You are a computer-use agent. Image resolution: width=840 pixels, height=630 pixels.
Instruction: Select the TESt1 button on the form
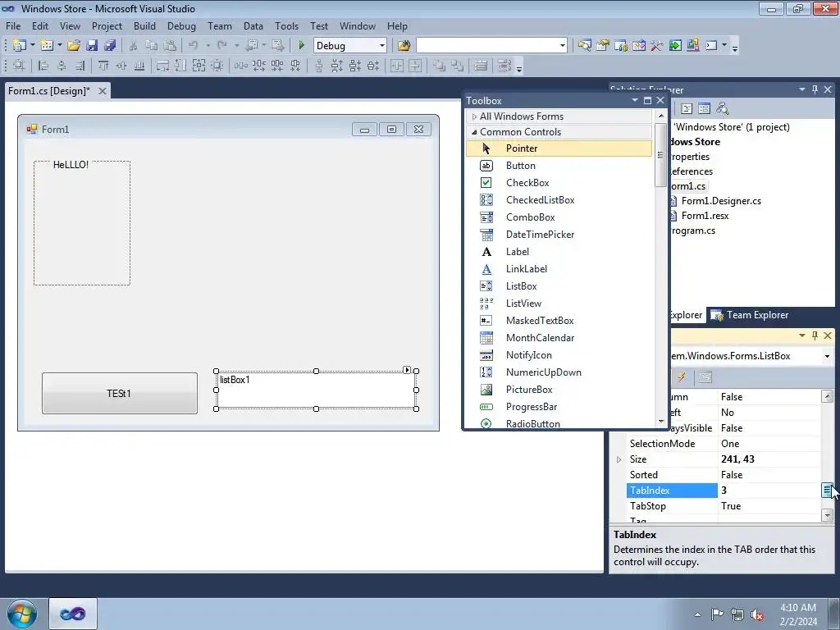(x=120, y=393)
